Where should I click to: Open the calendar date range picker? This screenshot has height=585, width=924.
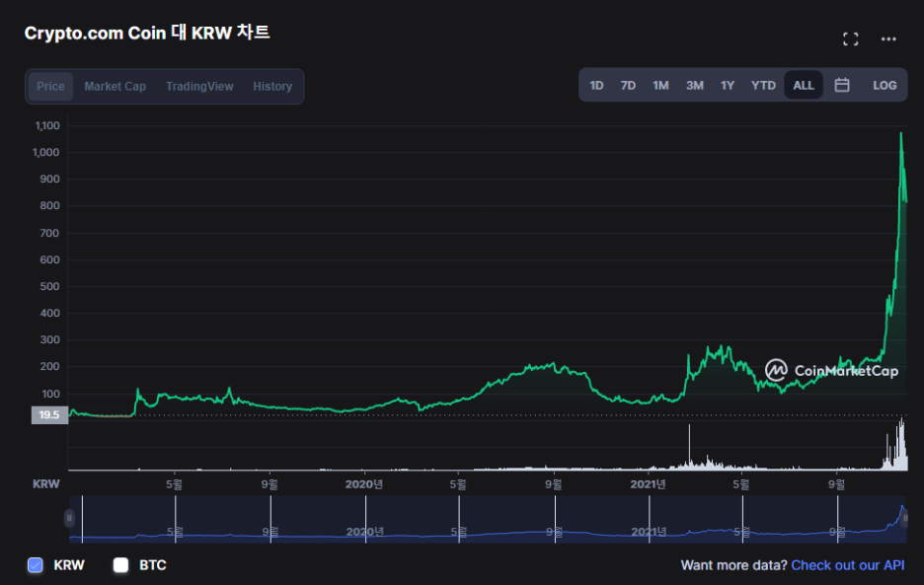click(x=842, y=86)
